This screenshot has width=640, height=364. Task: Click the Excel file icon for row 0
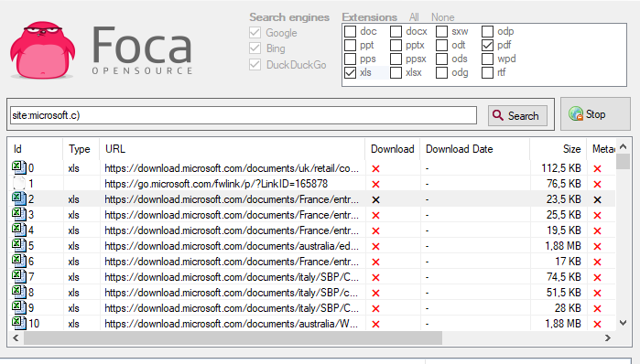point(19,167)
